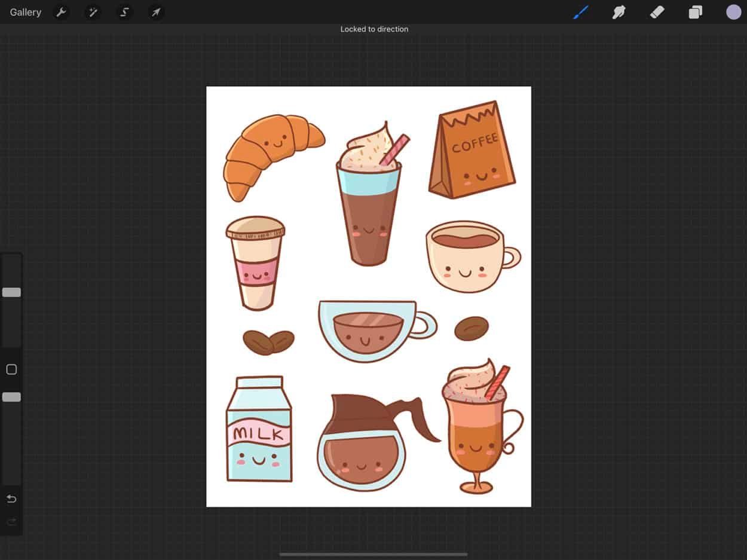Select the Smudge tool

[x=619, y=12]
